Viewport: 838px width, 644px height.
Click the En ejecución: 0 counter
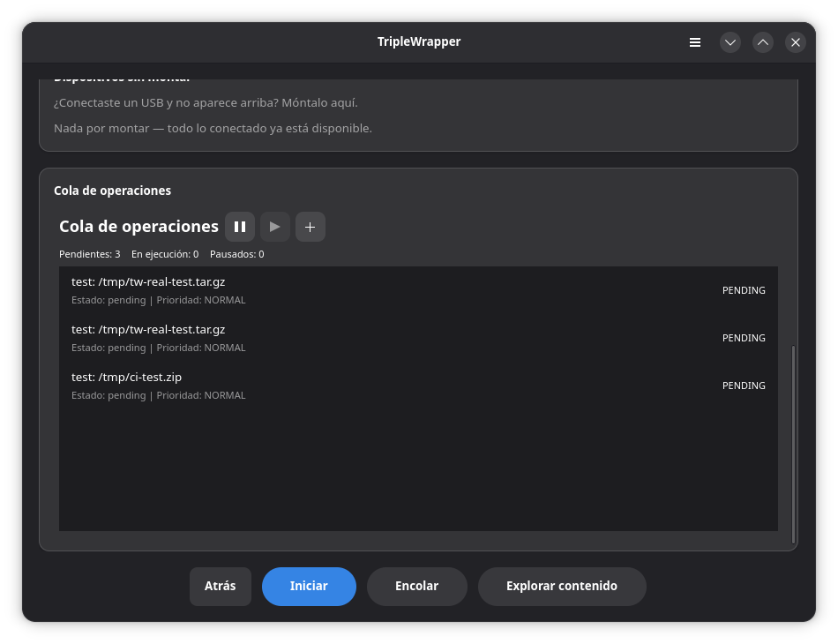click(x=165, y=254)
